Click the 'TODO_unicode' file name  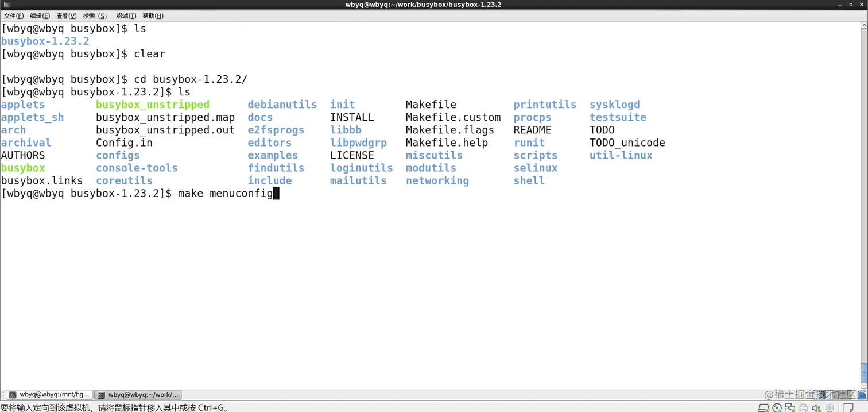click(627, 143)
